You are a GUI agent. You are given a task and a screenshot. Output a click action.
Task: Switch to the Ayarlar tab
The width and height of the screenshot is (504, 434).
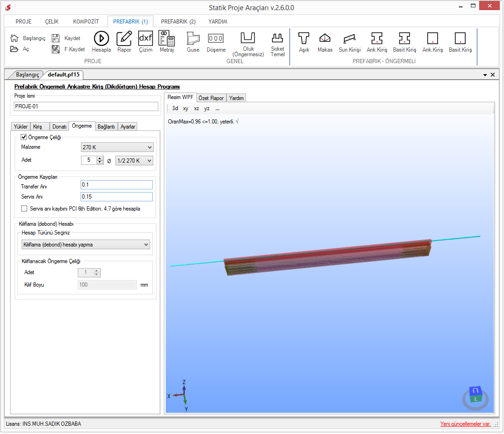click(x=127, y=127)
